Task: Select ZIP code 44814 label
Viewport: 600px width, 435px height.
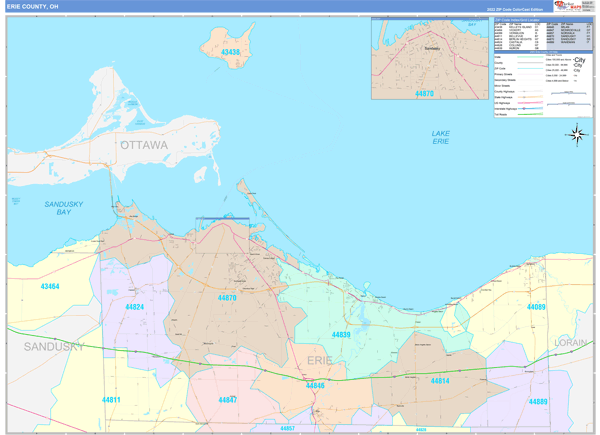Action: pos(440,381)
